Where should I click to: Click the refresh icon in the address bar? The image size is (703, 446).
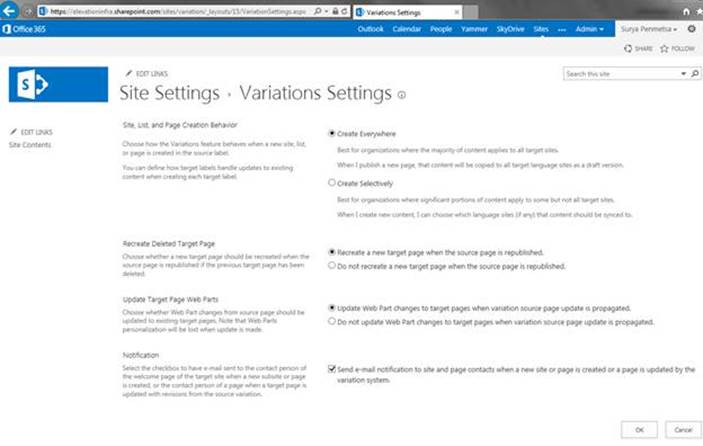[344, 11]
